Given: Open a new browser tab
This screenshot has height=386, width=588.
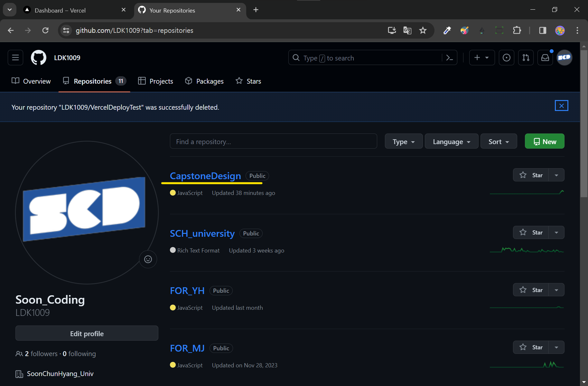Looking at the screenshot, I should [256, 10].
